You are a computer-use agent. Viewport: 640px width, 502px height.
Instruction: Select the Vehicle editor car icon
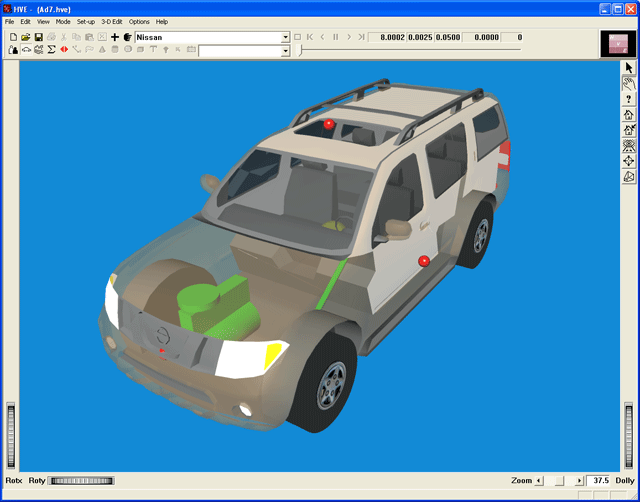point(26,50)
